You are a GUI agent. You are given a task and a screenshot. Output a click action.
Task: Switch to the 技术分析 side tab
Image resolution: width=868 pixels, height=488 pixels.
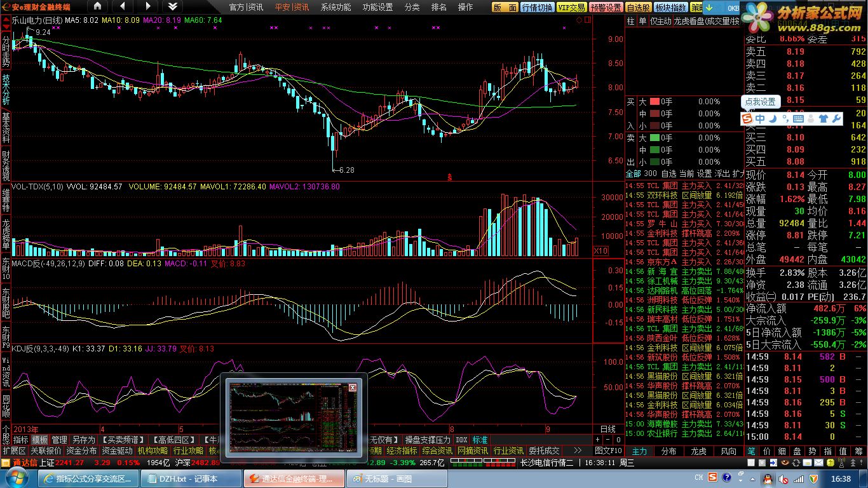6,90
